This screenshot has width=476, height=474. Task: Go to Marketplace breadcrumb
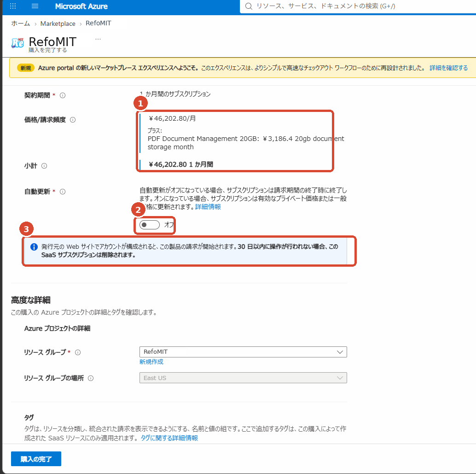pos(58,23)
